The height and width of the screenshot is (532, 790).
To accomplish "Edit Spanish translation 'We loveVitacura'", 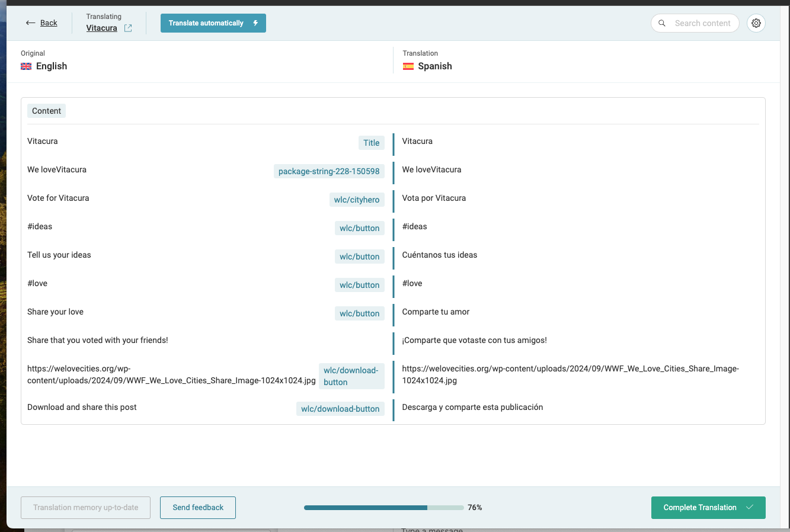I will pyautogui.click(x=431, y=169).
